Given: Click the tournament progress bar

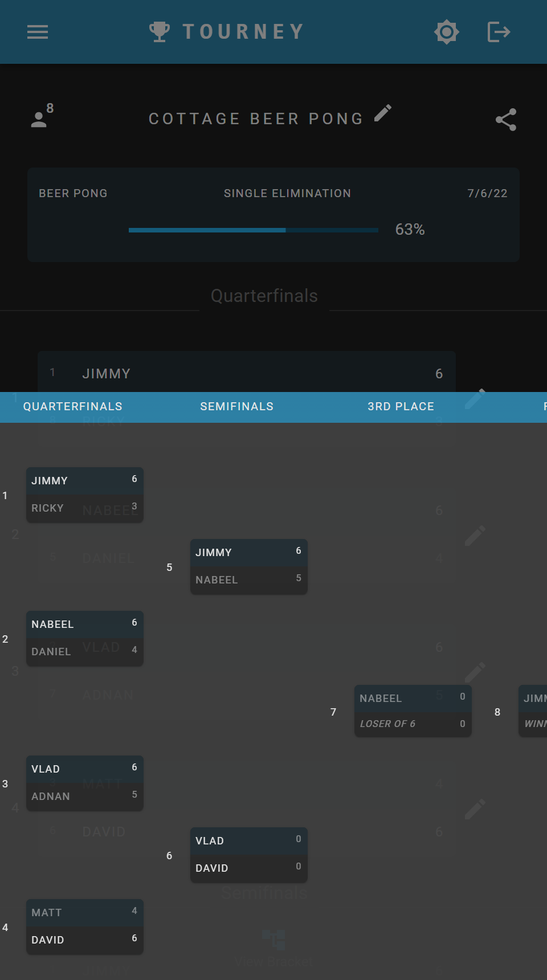Looking at the screenshot, I should pos(253,230).
